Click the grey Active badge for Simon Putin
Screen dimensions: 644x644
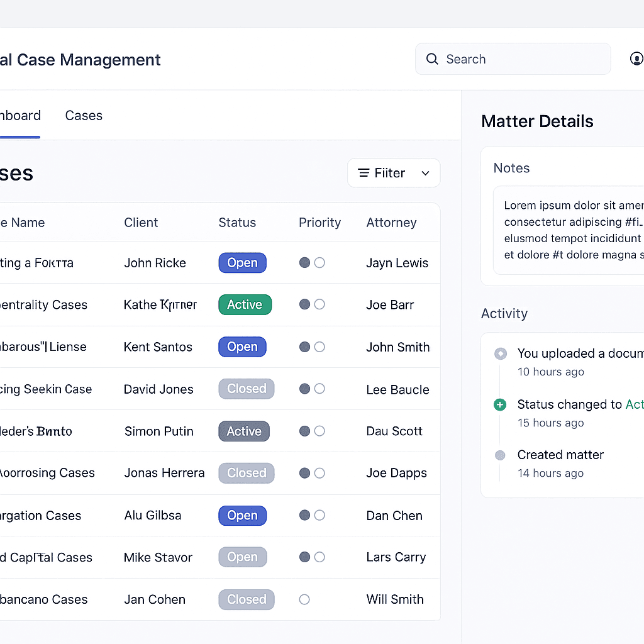tap(243, 431)
